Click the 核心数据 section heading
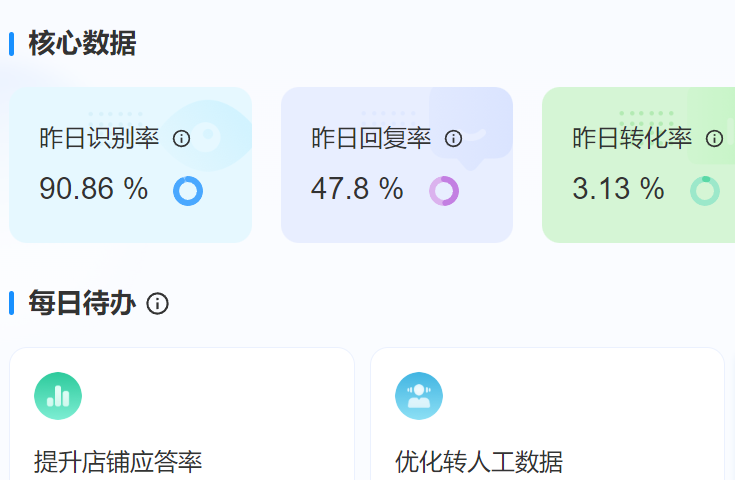This screenshot has height=480, width=735. pos(82,44)
